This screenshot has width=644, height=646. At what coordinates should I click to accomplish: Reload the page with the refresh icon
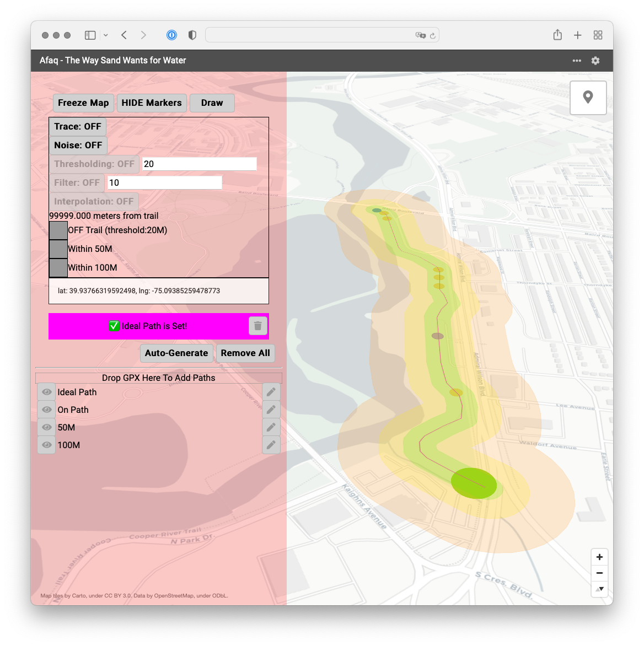pos(433,36)
